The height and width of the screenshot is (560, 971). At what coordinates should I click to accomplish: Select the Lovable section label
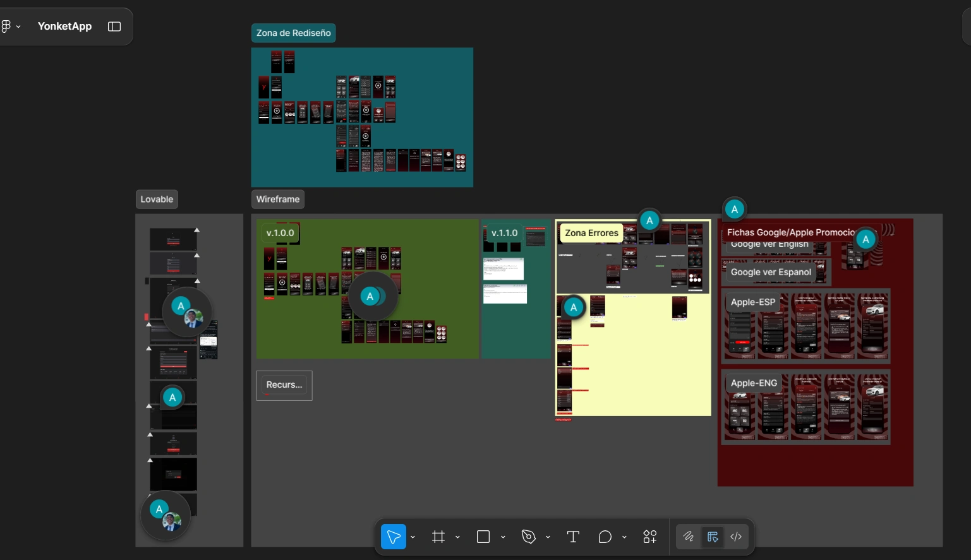point(157,199)
